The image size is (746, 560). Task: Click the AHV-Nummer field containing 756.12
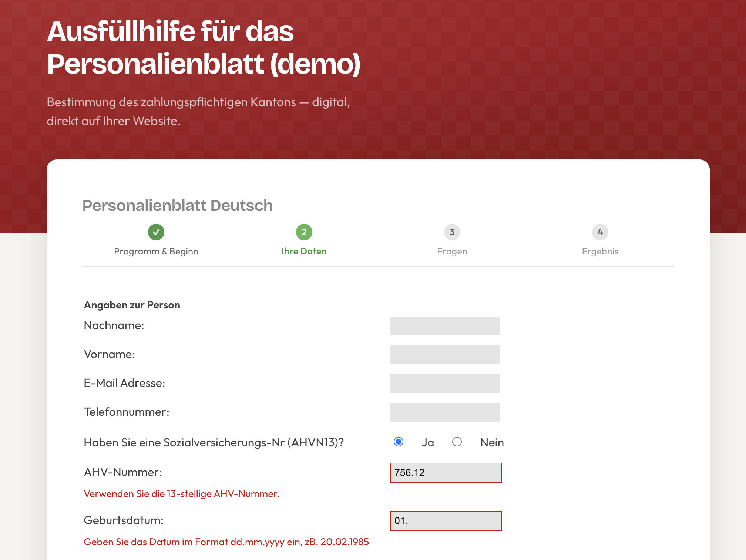click(446, 473)
